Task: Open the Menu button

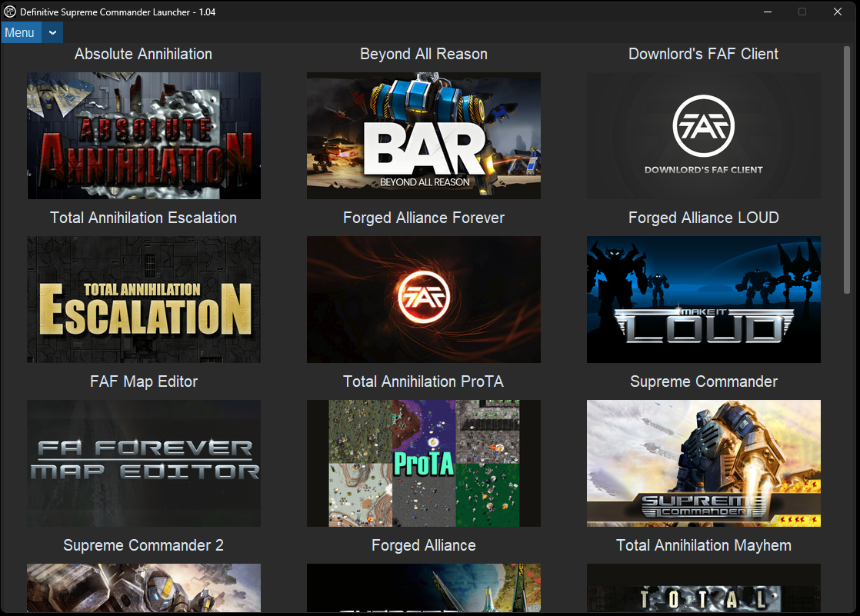Action: (21, 33)
